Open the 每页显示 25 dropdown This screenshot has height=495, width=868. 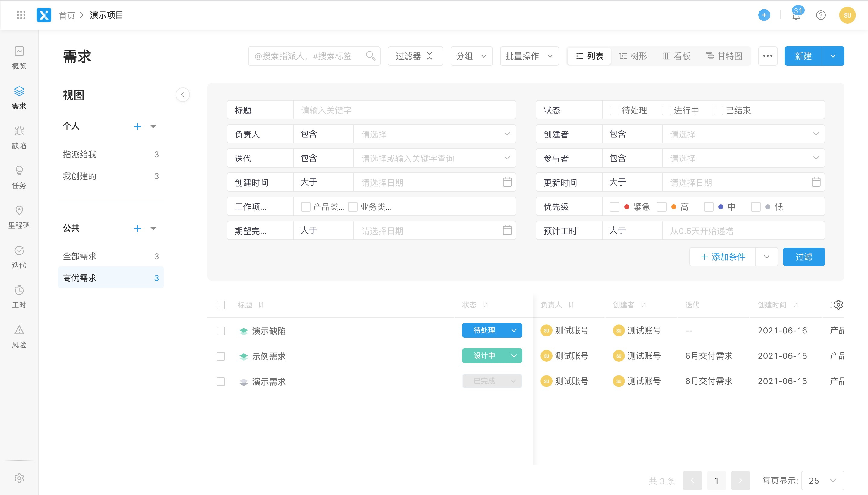[x=822, y=481]
